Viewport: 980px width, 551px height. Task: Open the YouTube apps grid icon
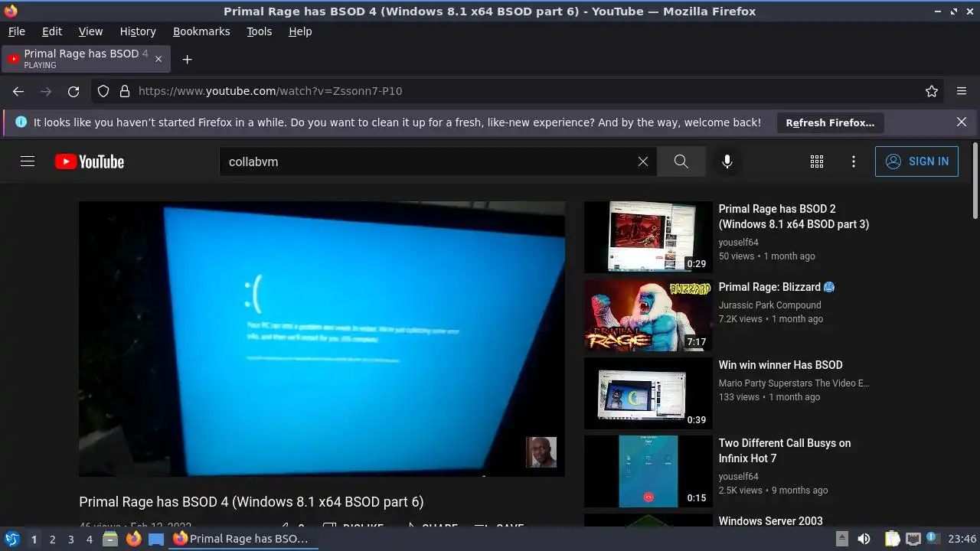point(817,161)
